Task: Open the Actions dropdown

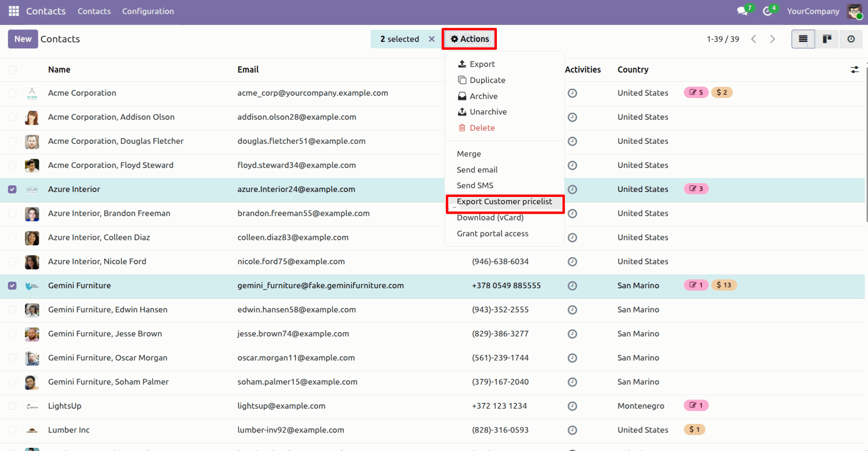Action: click(469, 39)
